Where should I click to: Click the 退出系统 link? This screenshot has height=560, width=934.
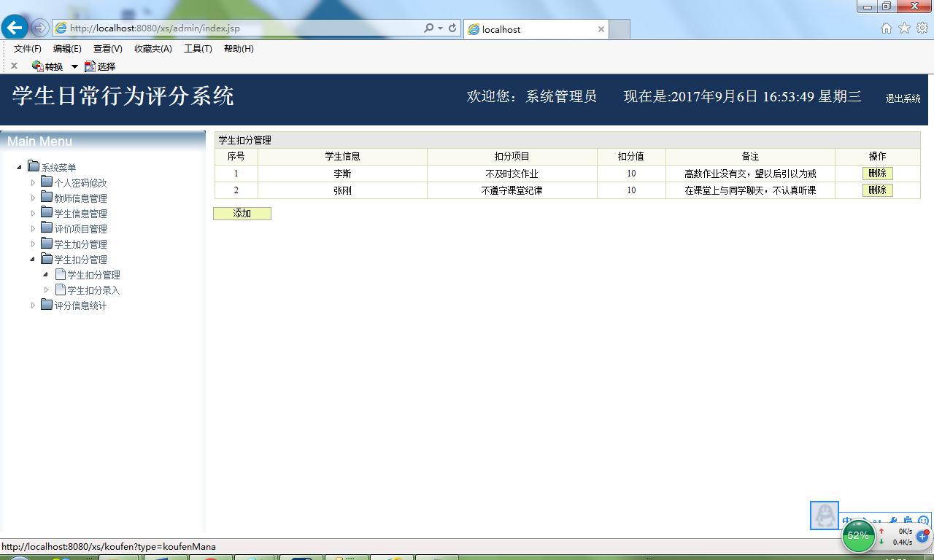tap(903, 98)
